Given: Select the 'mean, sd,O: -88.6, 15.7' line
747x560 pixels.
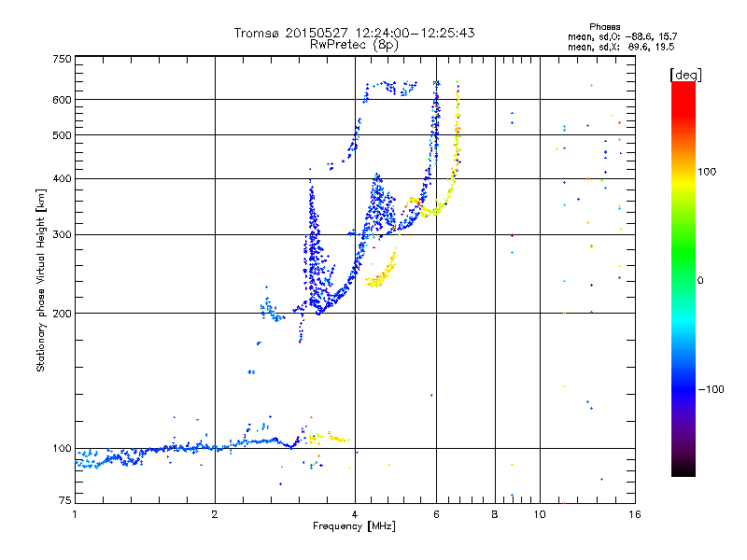Looking at the screenshot, I should tap(622, 36).
